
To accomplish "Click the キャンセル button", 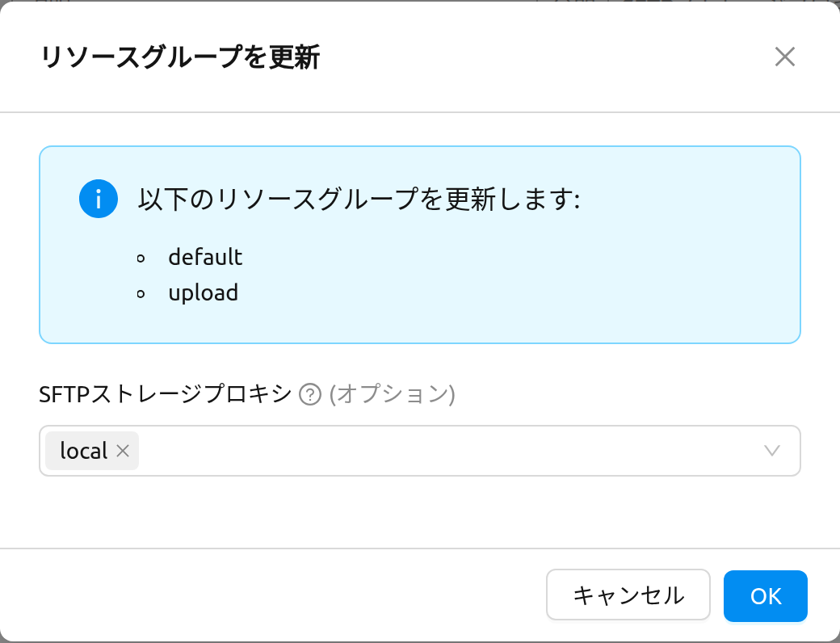I will click(628, 595).
